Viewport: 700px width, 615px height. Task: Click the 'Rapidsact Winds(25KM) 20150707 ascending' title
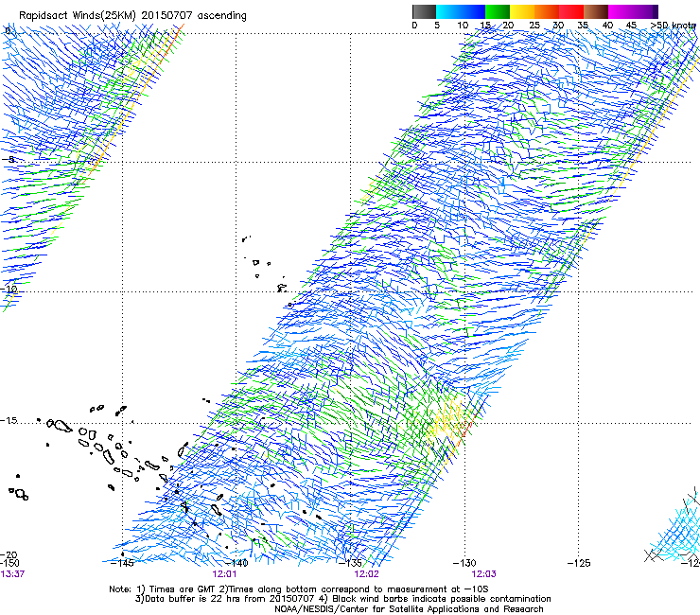click(x=132, y=16)
